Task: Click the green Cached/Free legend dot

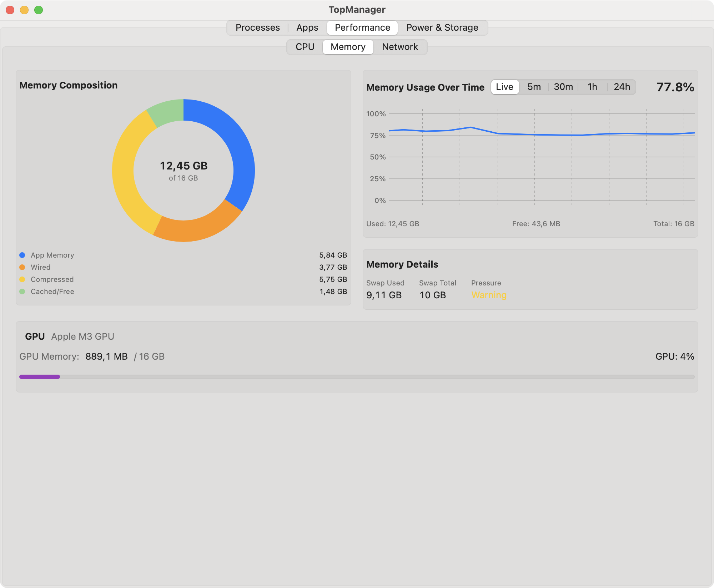Action: click(22, 292)
